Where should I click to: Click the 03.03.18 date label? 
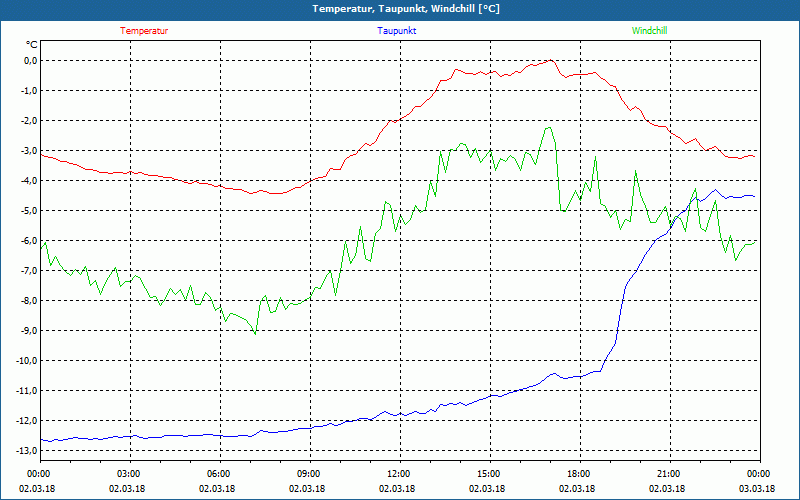click(x=757, y=488)
